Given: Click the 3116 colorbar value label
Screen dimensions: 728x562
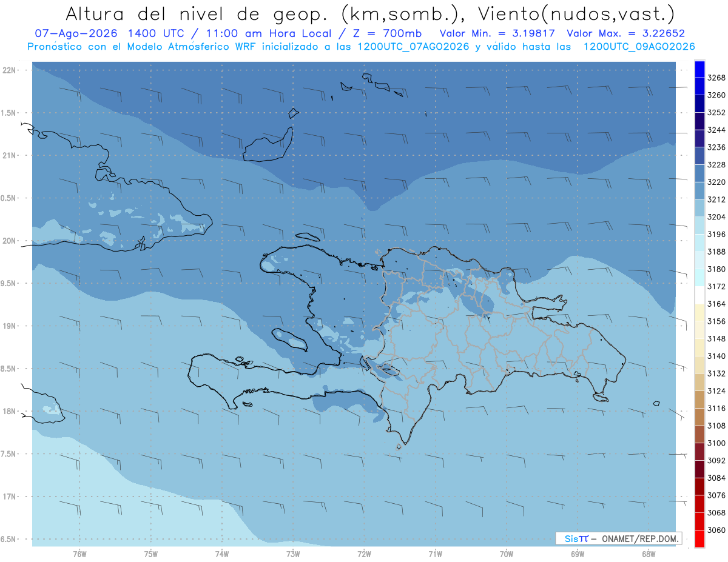Looking at the screenshot, I should click(716, 408).
